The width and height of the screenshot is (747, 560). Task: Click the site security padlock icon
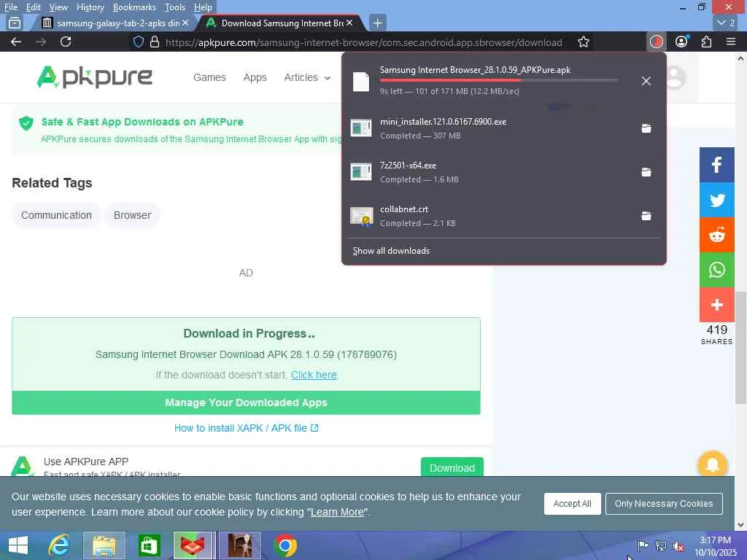[x=155, y=42]
